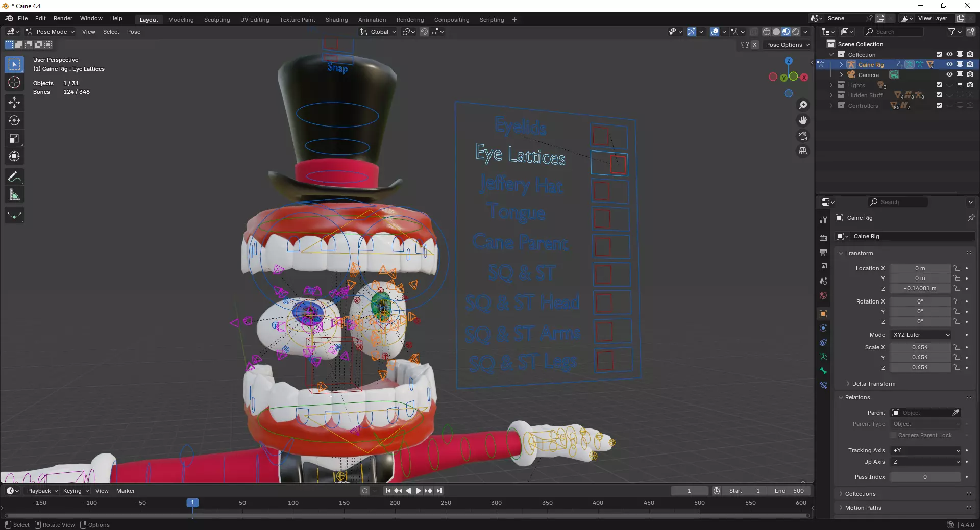Viewport: 980px width, 530px height.
Task: Lock Location X value
Action: click(957, 268)
